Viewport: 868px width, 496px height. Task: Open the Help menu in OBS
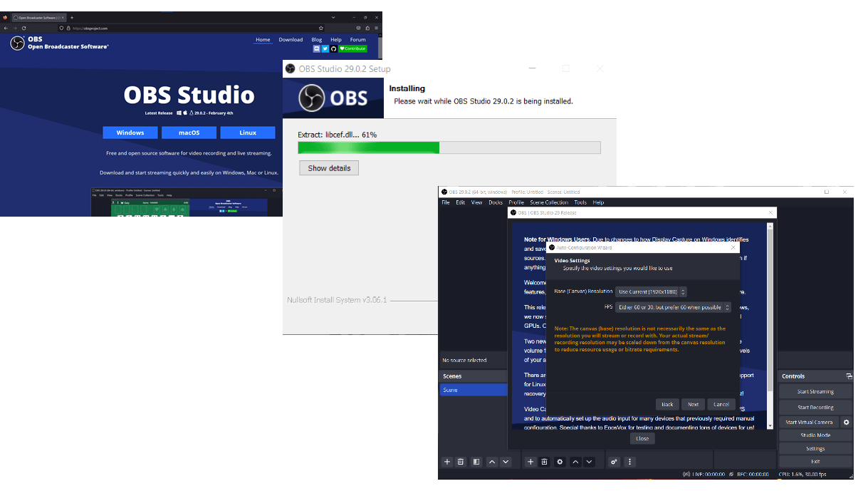598,202
